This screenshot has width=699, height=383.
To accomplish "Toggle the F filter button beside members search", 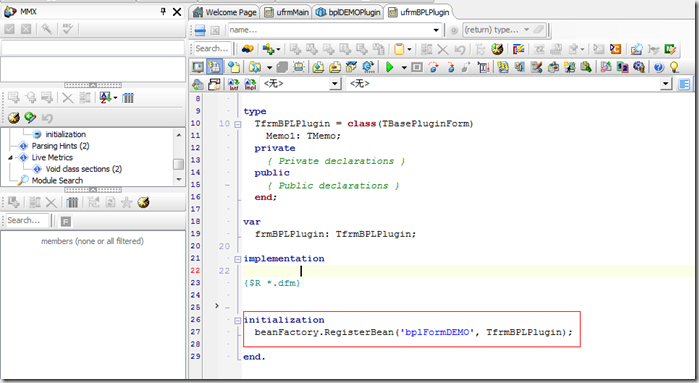I will click(66, 221).
